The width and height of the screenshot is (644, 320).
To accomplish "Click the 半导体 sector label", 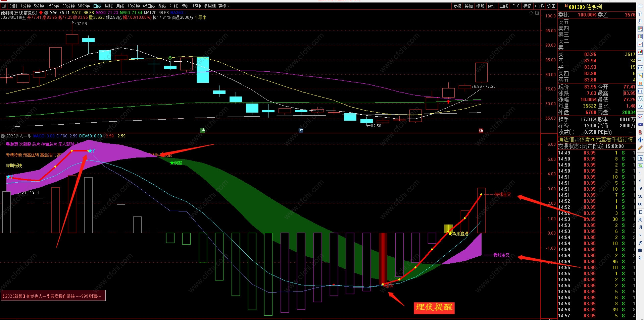I will click(x=200, y=17).
